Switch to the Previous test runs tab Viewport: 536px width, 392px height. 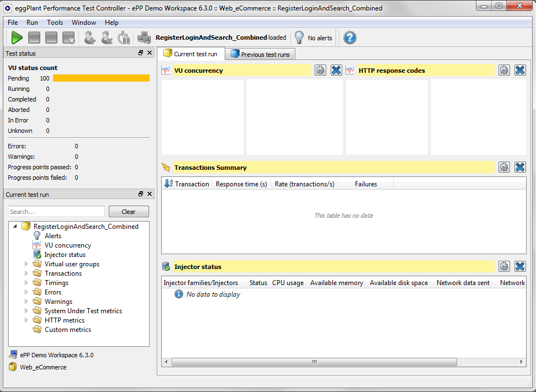(x=260, y=54)
